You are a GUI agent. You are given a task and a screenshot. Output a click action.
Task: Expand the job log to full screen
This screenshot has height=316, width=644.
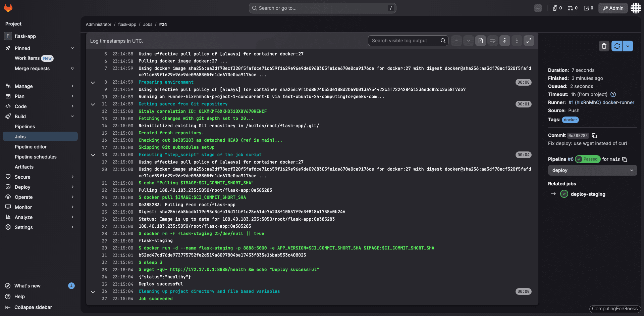pos(529,41)
